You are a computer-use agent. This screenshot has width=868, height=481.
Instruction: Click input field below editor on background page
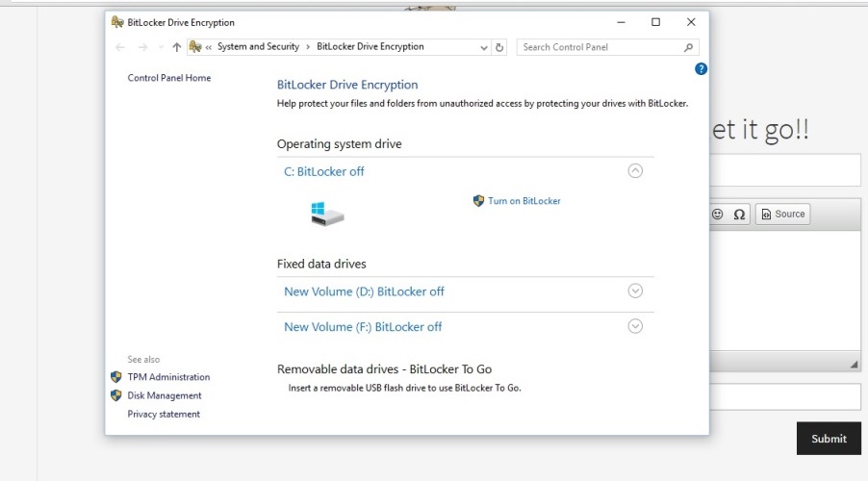coord(785,397)
